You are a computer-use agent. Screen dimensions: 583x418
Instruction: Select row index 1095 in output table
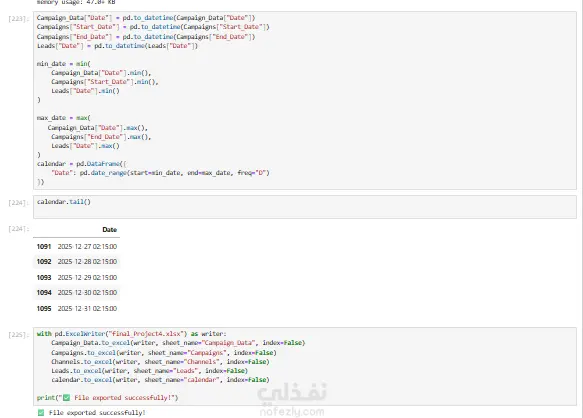click(44, 309)
